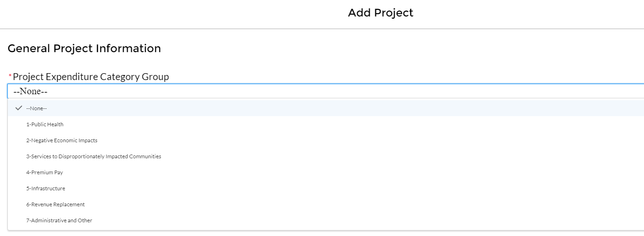This screenshot has height=236, width=644.
Task: Pick 6-Revenue Replacement from the dropdown
Action: click(55, 204)
